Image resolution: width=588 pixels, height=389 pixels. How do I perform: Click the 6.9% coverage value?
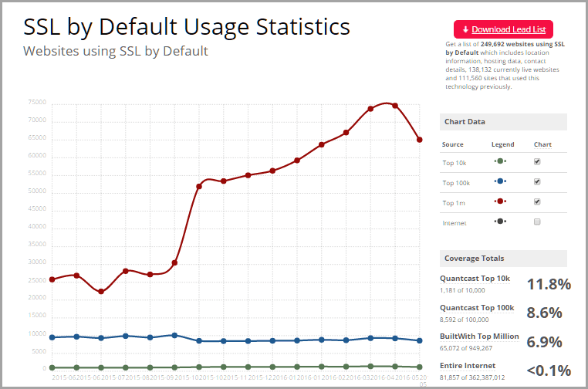click(x=545, y=342)
